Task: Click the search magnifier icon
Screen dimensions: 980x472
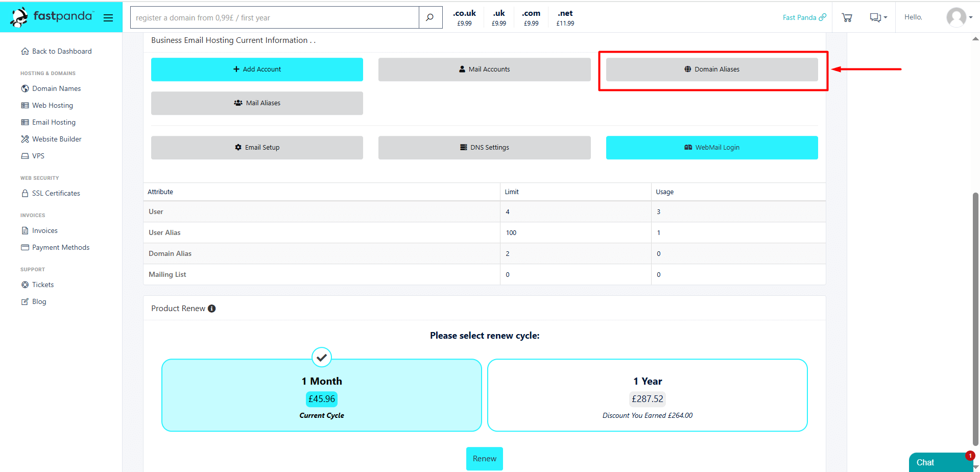Action: coord(430,17)
